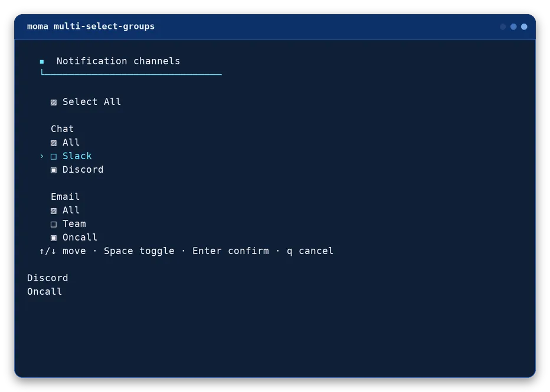Check the Team checkbox
Viewport: 550px width, 392px height.
pos(54,224)
